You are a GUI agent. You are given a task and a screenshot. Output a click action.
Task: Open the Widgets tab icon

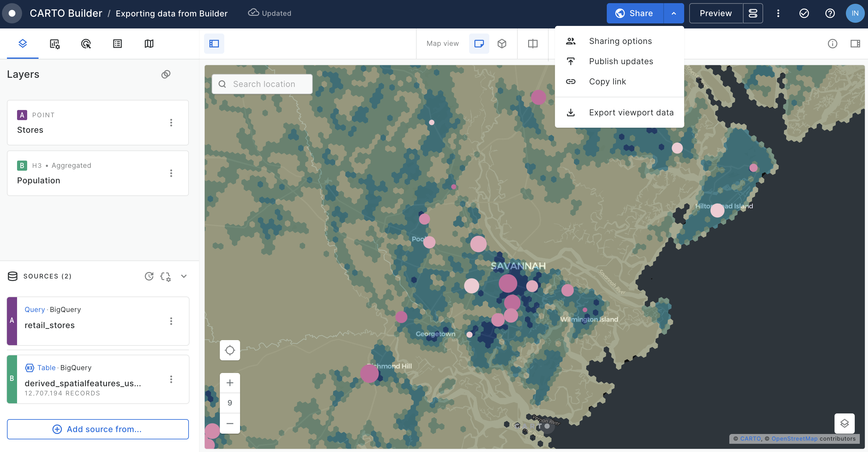pos(55,44)
